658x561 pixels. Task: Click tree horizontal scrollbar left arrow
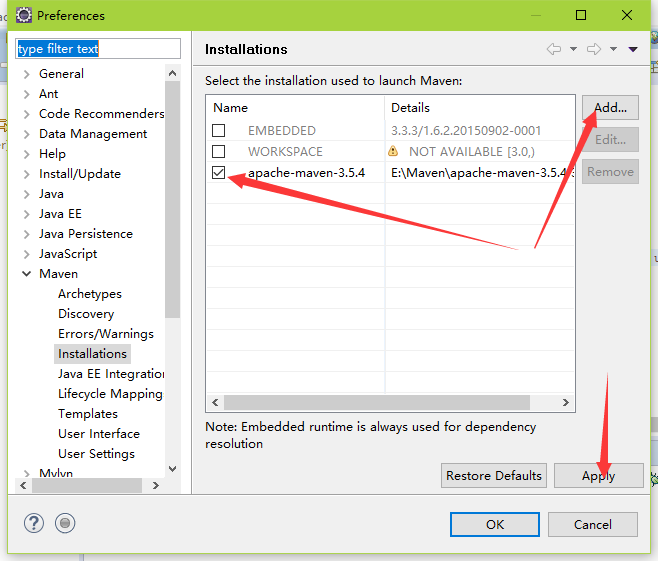23,485
